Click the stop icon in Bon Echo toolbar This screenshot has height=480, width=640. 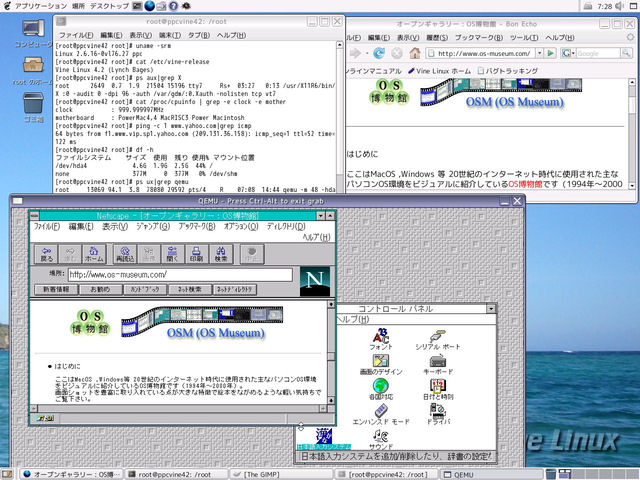coord(397,53)
